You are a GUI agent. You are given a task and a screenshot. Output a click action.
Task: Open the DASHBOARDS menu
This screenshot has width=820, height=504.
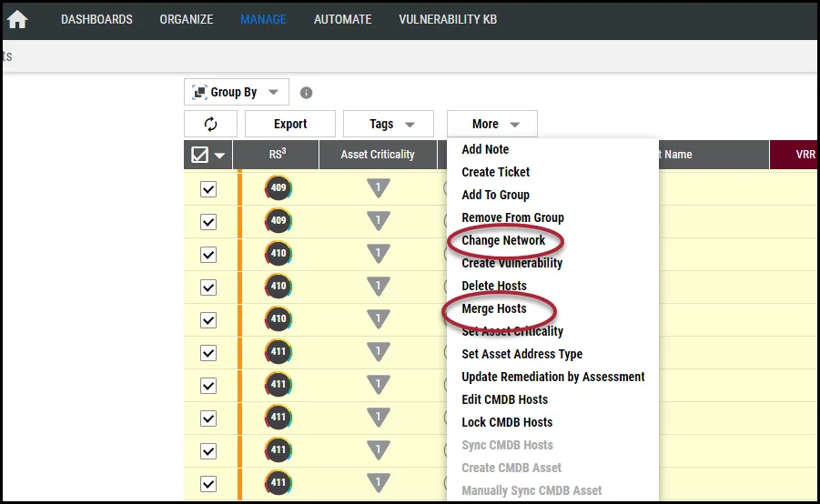coord(96,19)
